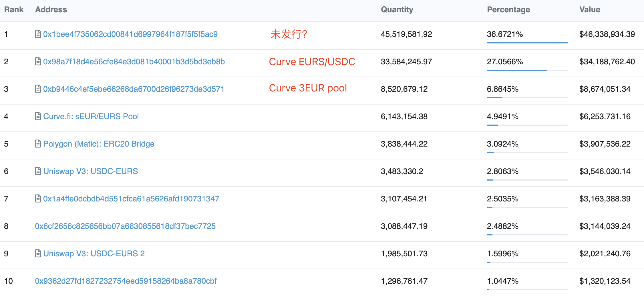Click quantity 8,520,679.12

coord(404,89)
